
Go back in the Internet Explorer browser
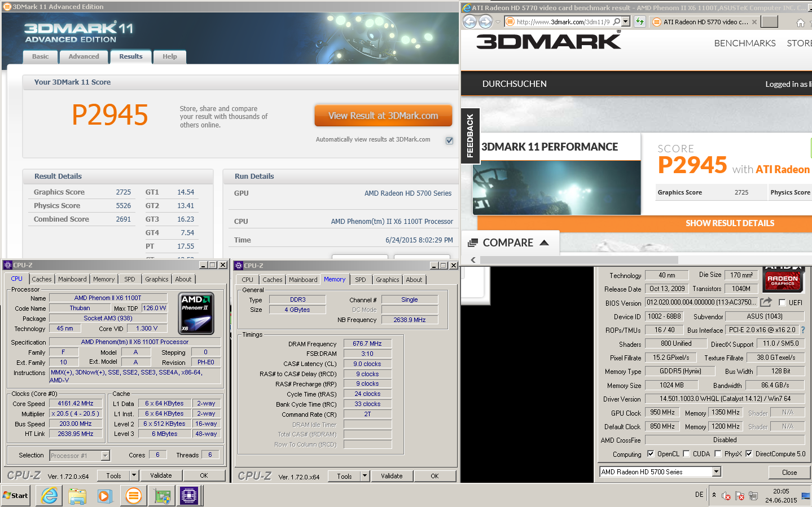pos(469,21)
